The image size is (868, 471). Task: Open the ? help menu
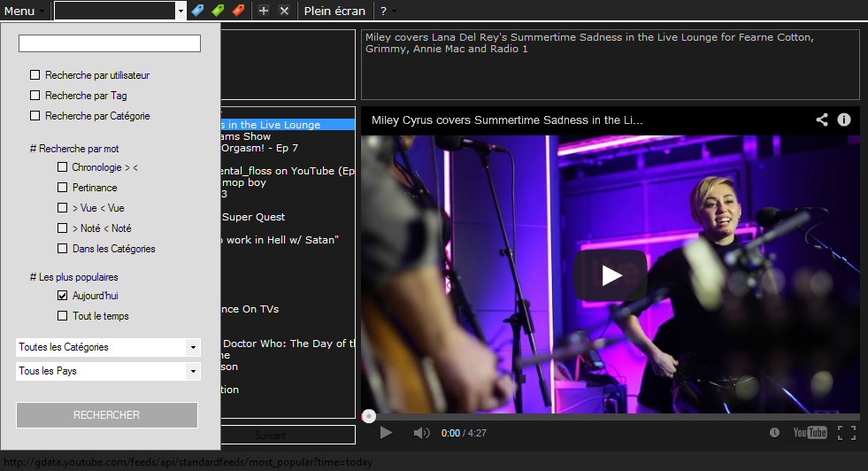click(x=388, y=11)
